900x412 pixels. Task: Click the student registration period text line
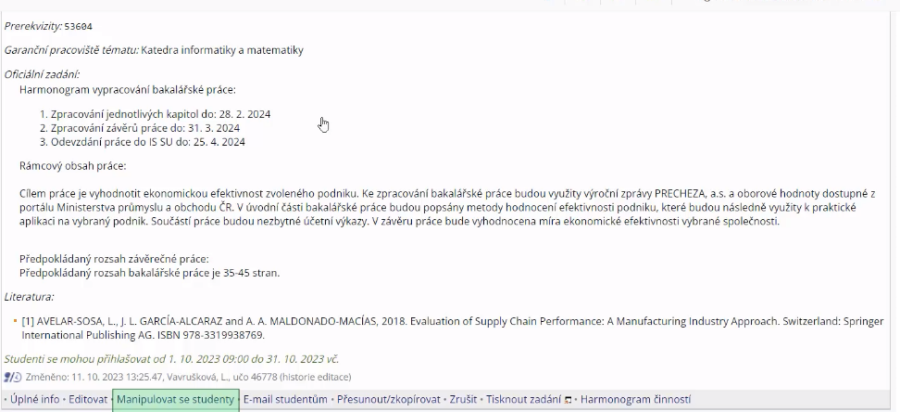[x=172, y=359]
